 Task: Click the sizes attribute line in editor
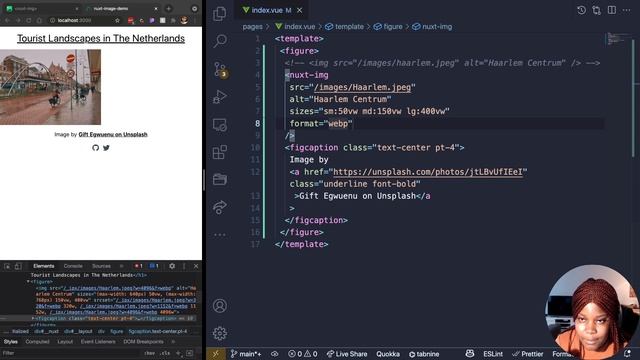[x=369, y=111]
